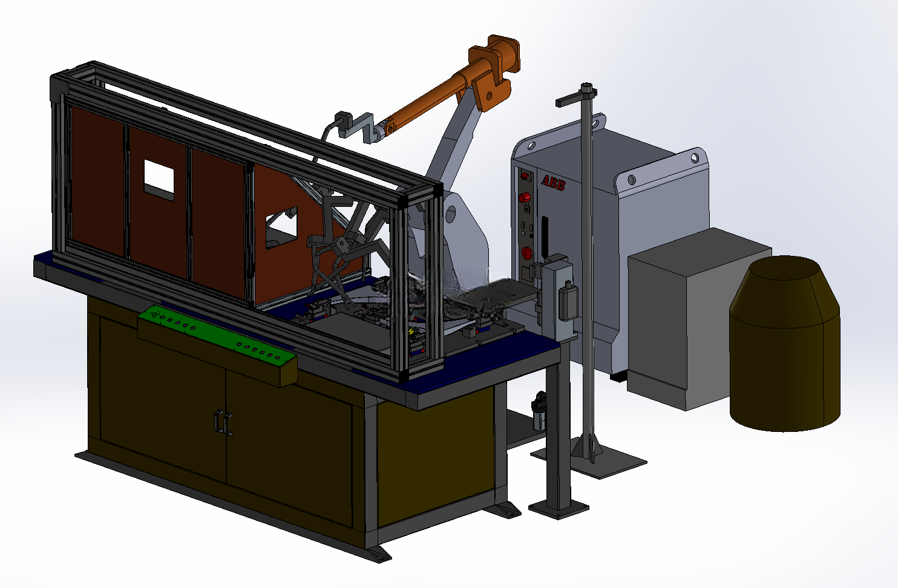Click the base plate of the pole stand
This screenshot has width=898, height=588.
(x=589, y=459)
